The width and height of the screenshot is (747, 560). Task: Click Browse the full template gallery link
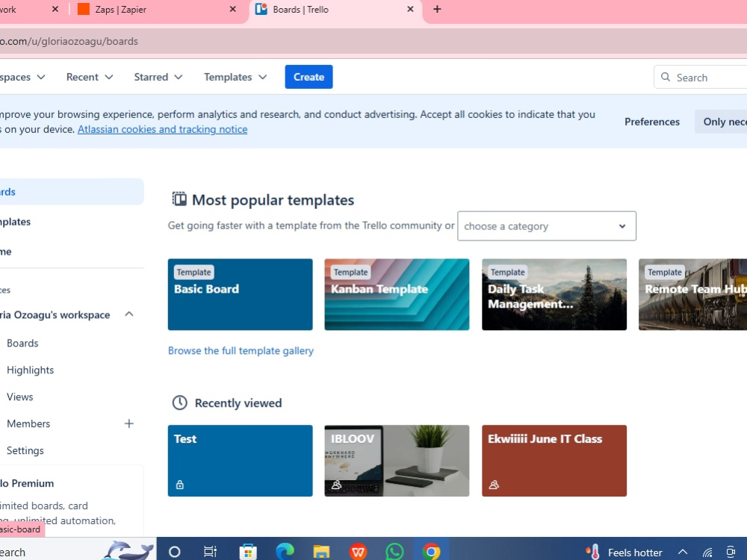coord(241,350)
